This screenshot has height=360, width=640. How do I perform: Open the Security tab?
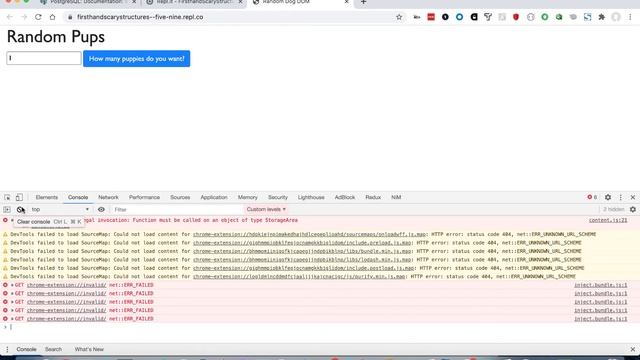click(278, 198)
